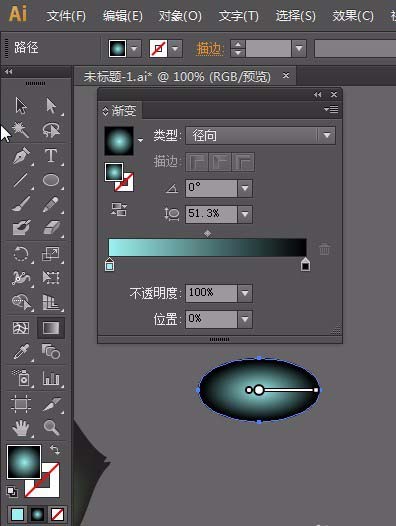Select the Scale tool

[51, 254]
